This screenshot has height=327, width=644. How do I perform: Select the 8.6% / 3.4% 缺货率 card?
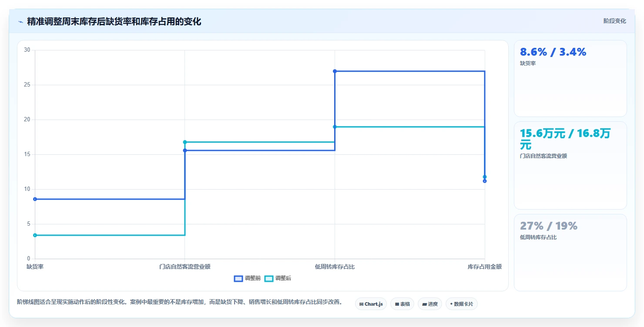pyautogui.click(x=570, y=78)
